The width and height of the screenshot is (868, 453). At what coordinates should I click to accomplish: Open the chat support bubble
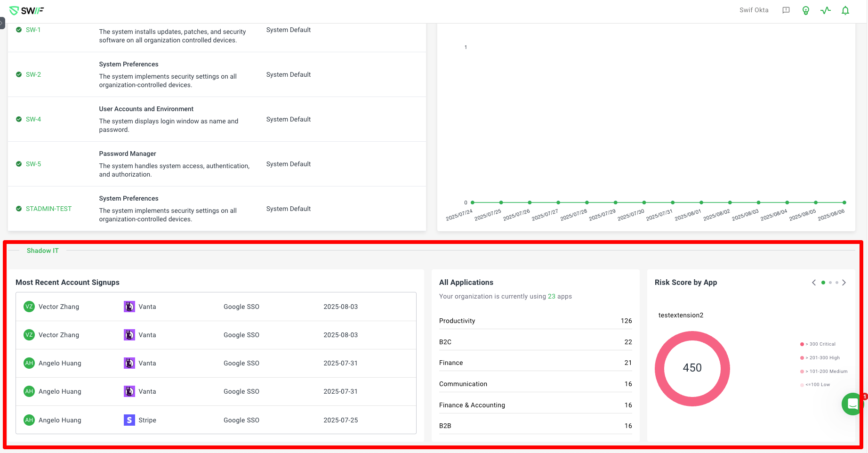tap(852, 404)
